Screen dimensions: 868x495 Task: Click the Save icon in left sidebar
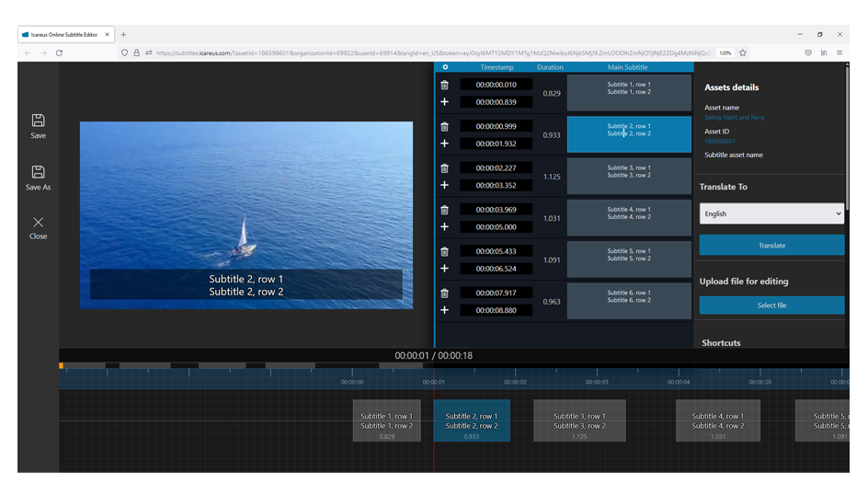(38, 121)
